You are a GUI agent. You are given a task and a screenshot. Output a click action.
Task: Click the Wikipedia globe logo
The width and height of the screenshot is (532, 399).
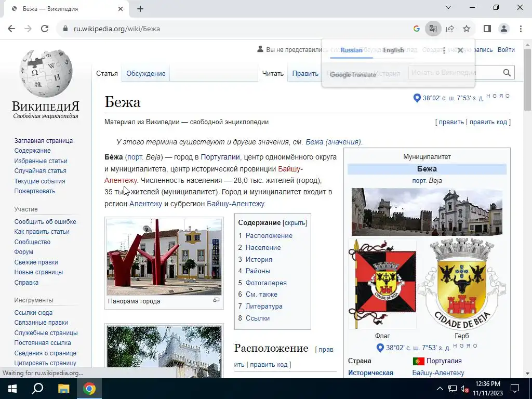click(46, 73)
